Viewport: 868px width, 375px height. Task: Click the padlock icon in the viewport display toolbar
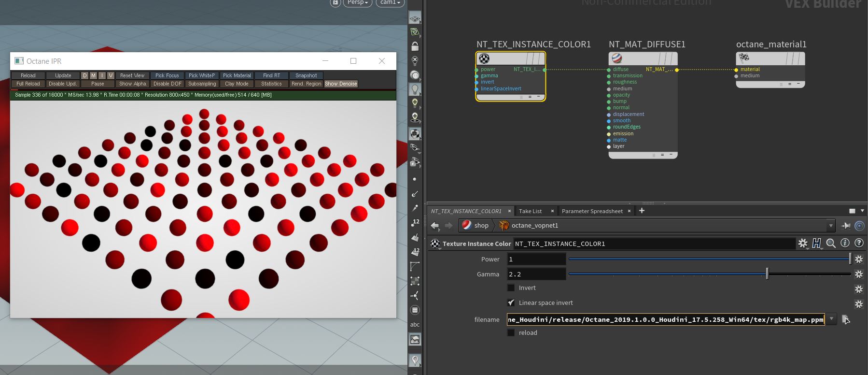(415, 46)
